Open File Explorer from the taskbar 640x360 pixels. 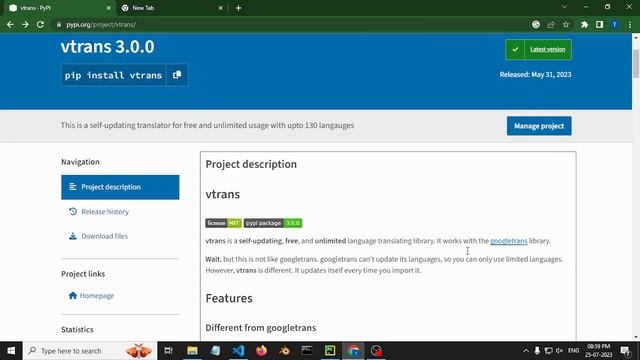coord(192,351)
